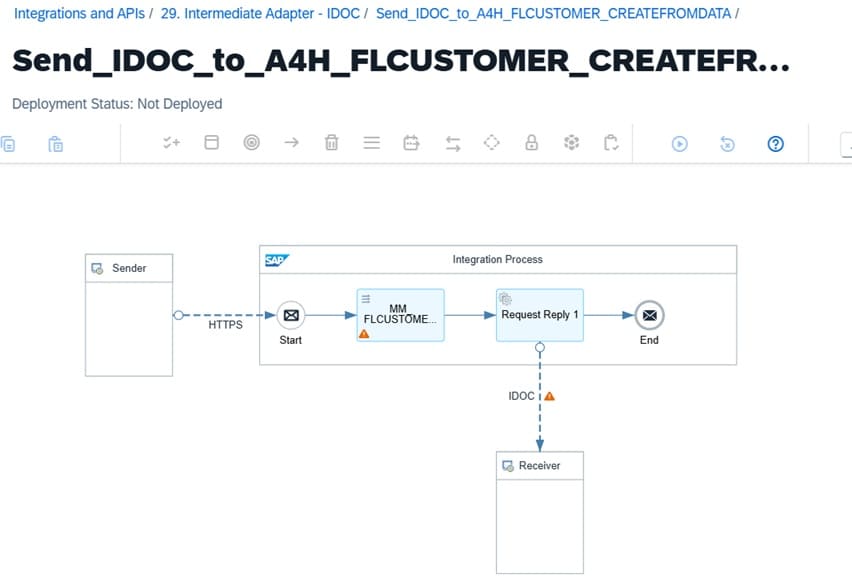Click the paste icon in the toolbar
The height and width of the screenshot is (582, 852).
(x=56, y=143)
